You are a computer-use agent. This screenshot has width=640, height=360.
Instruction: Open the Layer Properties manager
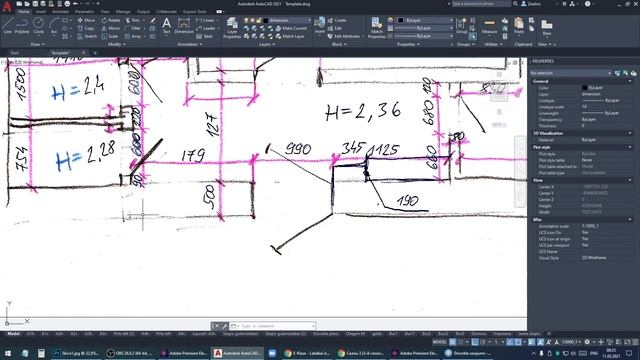(x=232, y=28)
